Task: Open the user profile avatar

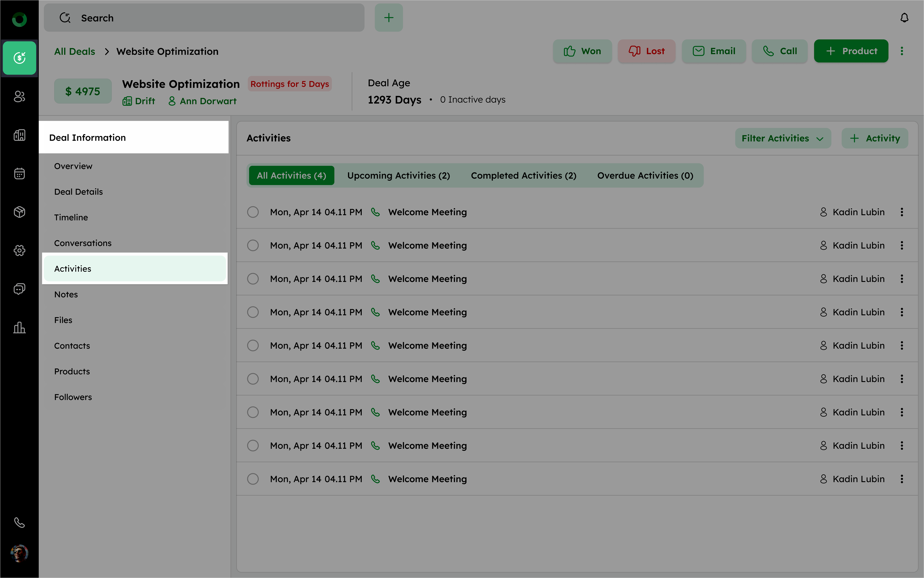Action: [19, 553]
